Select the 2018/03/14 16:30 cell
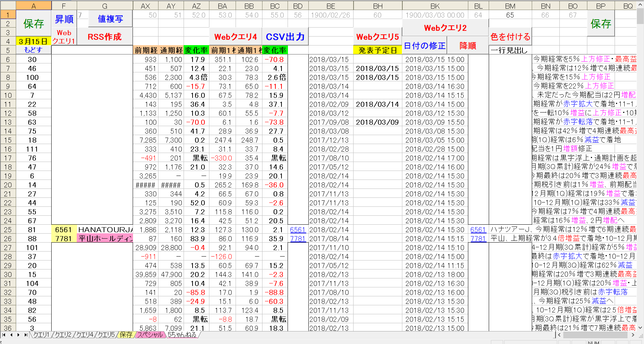This screenshot has width=644, height=344. [x=435, y=86]
